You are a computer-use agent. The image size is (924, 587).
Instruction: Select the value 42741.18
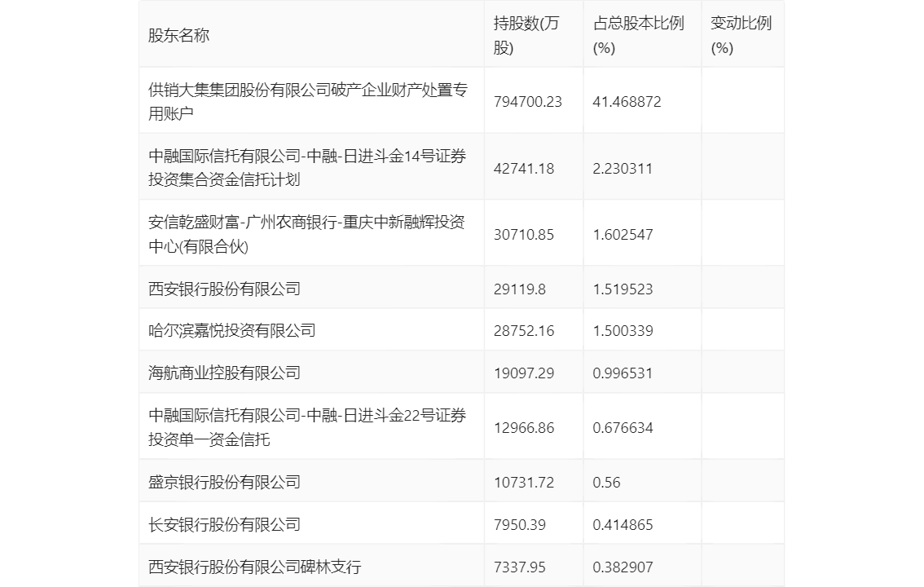[x=524, y=169]
